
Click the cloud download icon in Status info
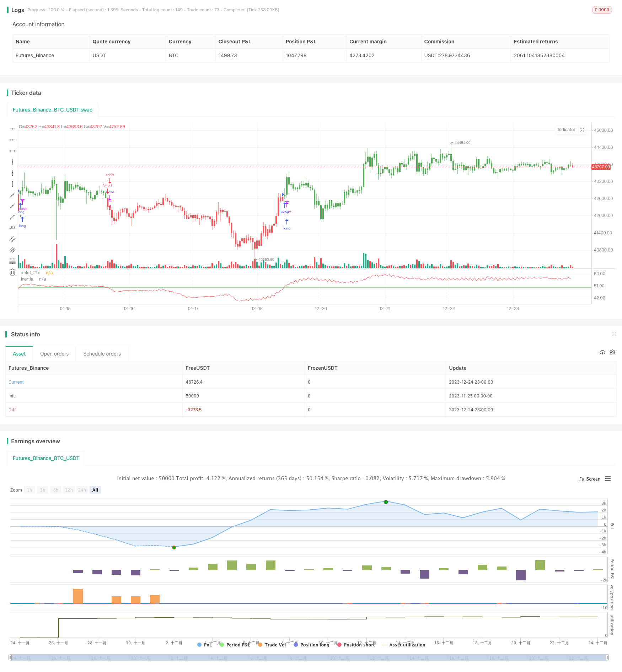point(602,352)
